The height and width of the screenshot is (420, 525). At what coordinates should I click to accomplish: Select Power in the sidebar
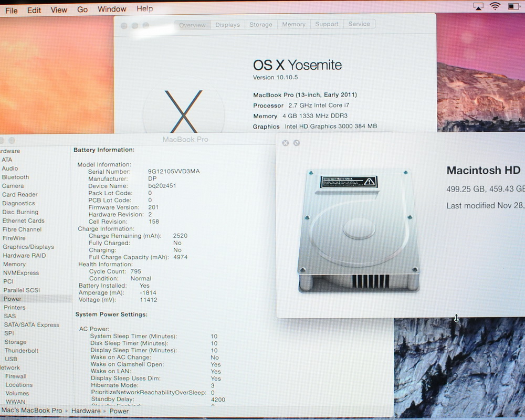[13, 299]
